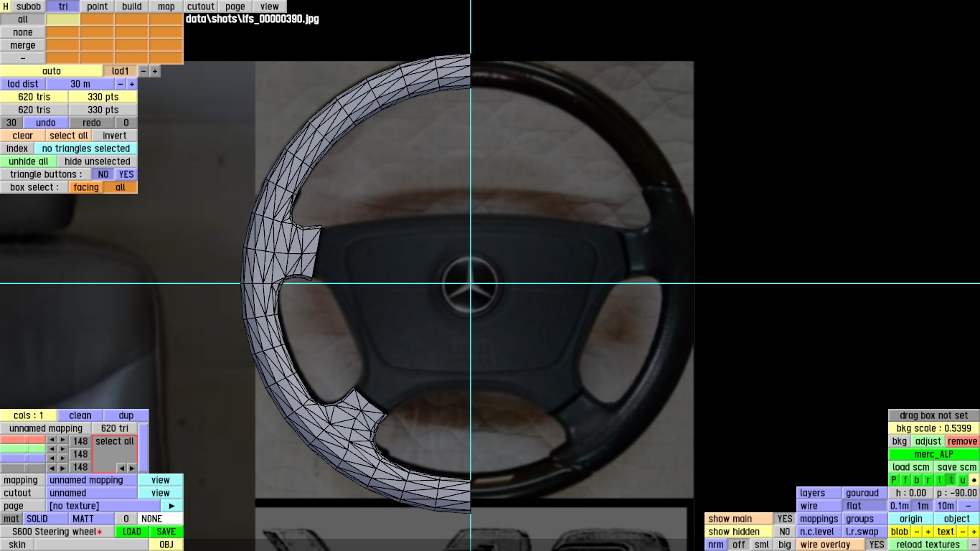Switch to the subob mode tab
Screen dimensions: 980x551
pos(29,6)
